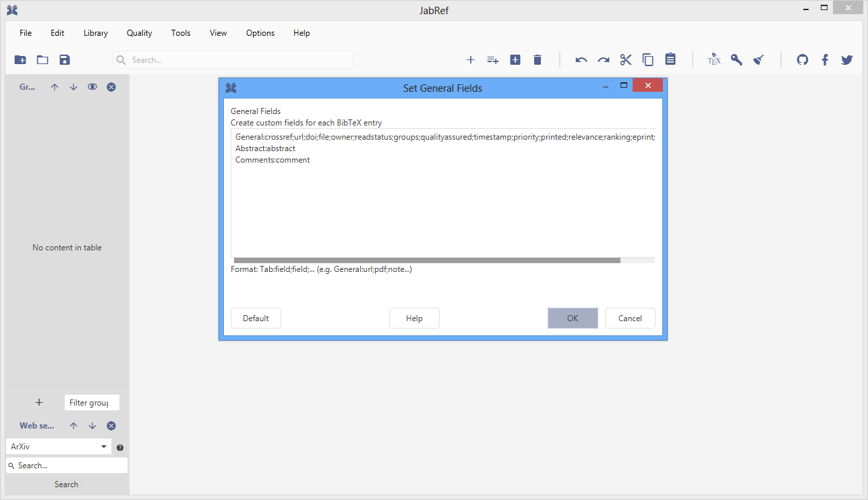Click the dialog's Help button
Viewport: 868px width, 500px height.
(414, 318)
